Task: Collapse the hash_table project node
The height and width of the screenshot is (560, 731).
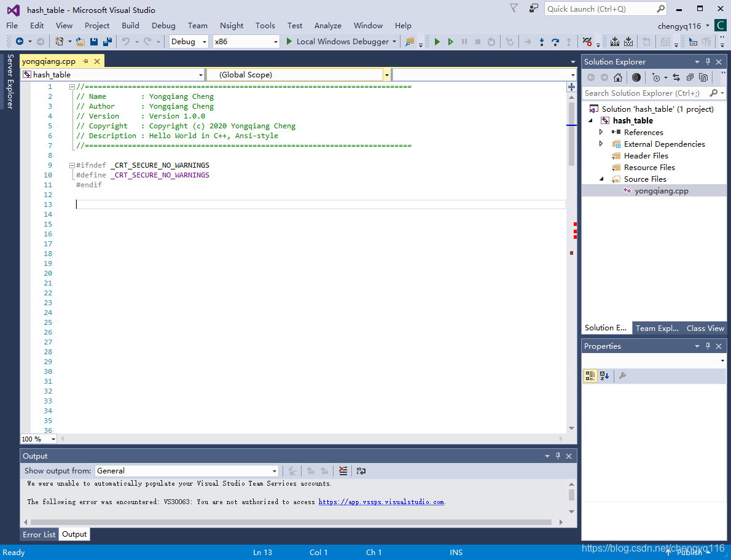Action: 591,121
